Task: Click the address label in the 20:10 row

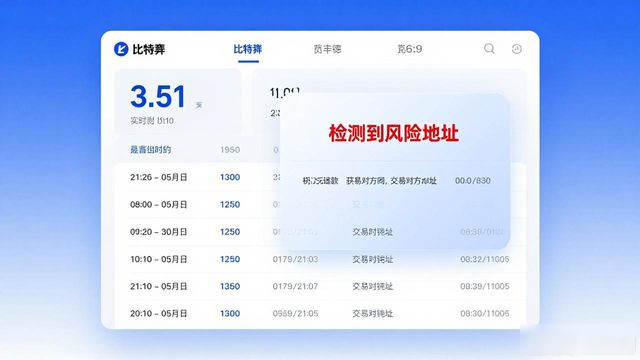Action: (373, 313)
